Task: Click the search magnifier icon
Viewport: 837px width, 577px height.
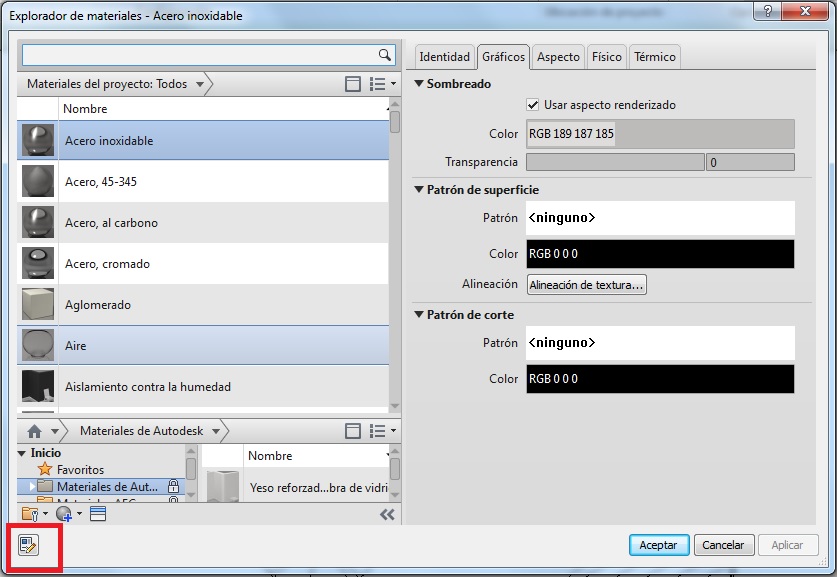Action: 384,55
